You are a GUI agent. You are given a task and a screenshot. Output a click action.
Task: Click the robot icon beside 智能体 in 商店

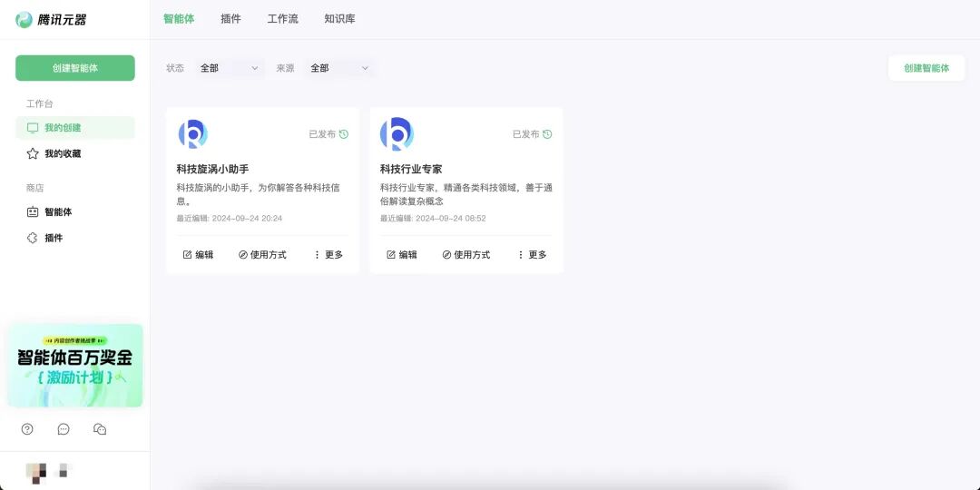tap(33, 211)
